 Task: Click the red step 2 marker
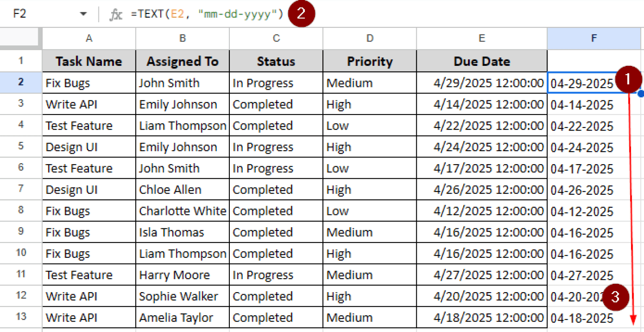coord(301,13)
